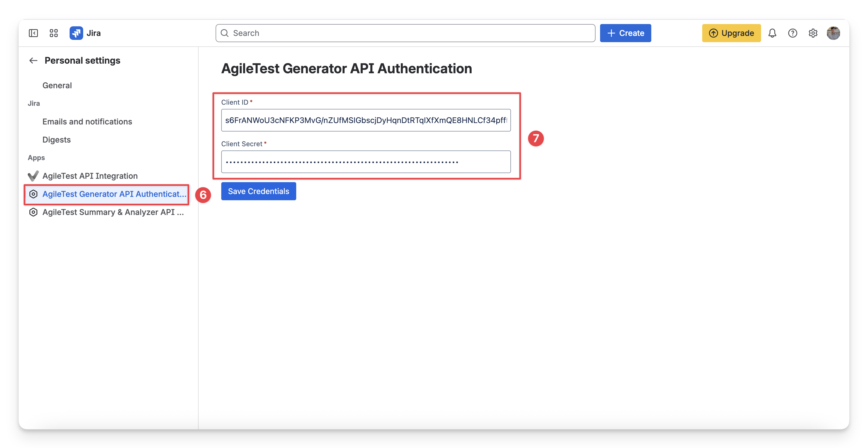Select the Digests menu item
Screen dimensions: 868x448
click(57, 140)
